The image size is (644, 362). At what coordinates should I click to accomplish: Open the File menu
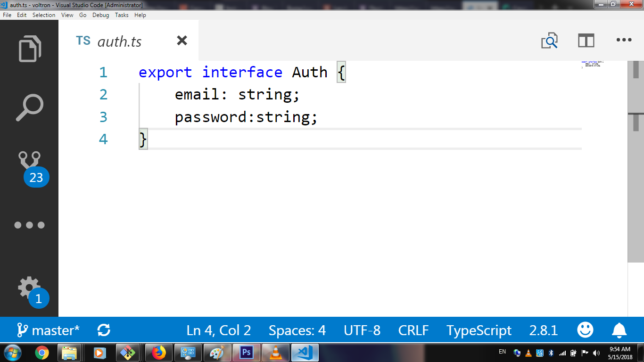click(7, 15)
